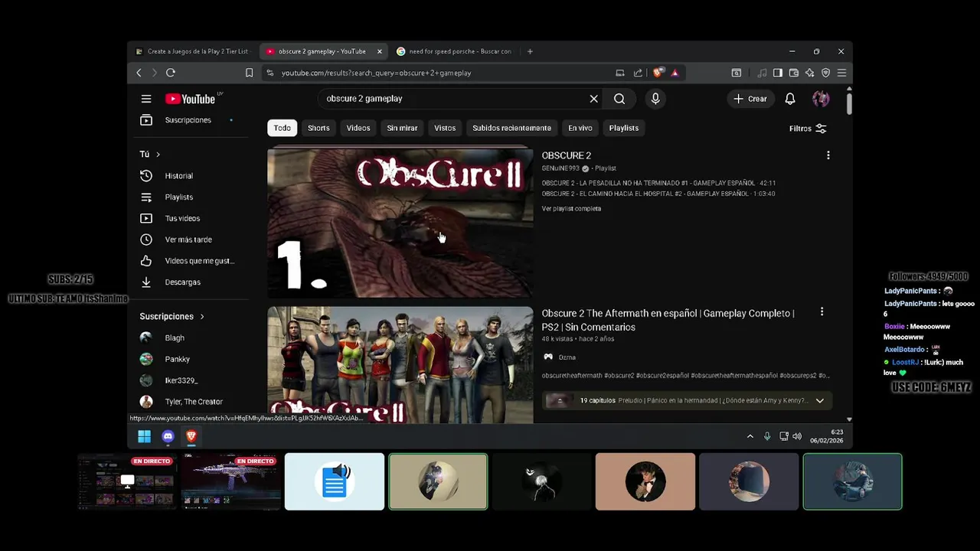Select the Playlists filter chip
The width and height of the screenshot is (980, 551).
(x=623, y=128)
